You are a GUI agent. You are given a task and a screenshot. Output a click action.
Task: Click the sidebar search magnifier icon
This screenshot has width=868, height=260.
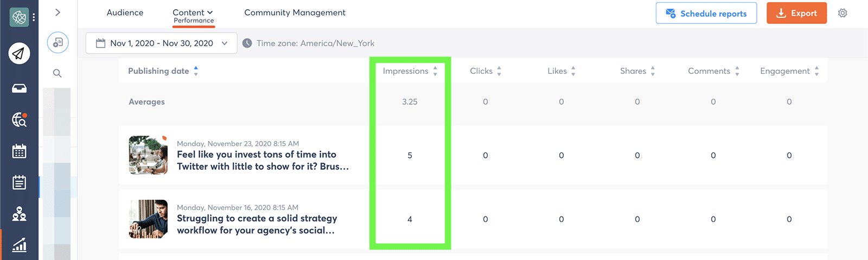point(57,73)
